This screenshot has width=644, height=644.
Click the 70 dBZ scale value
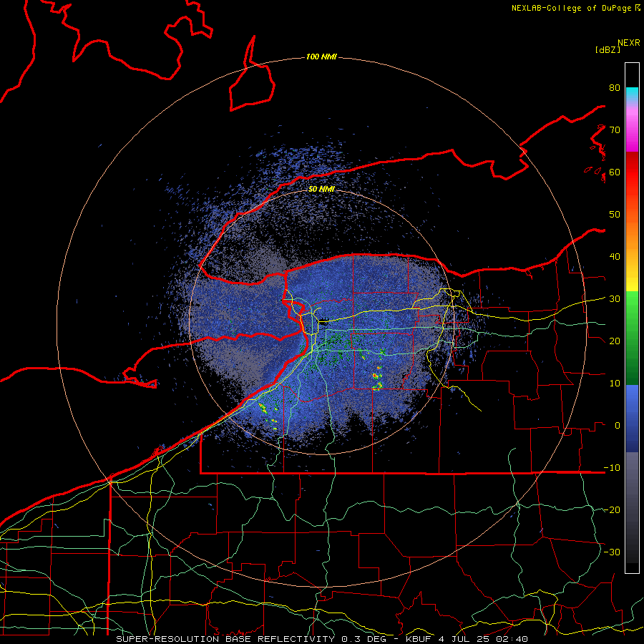[615, 130]
